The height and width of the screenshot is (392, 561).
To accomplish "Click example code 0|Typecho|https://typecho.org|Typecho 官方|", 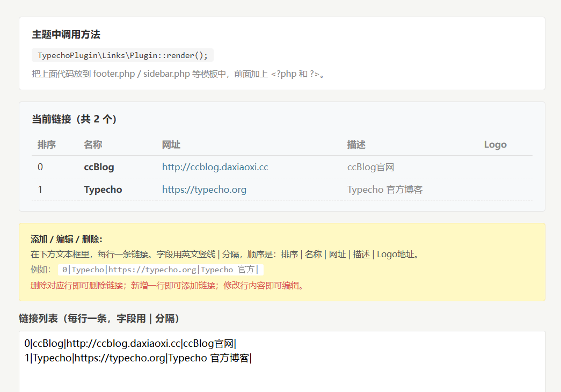I will tap(161, 270).
